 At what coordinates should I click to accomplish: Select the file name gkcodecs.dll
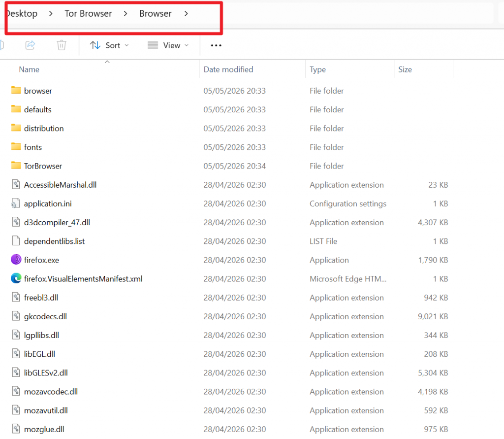(45, 316)
